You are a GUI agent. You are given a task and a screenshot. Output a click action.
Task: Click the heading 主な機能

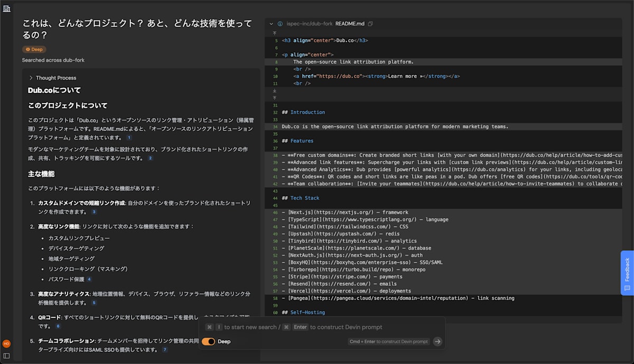(x=41, y=174)
